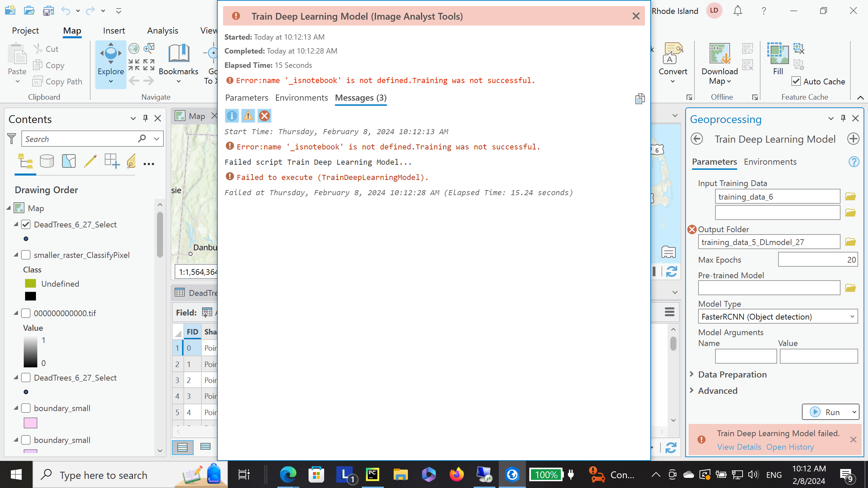Uncheck the first DeadTrees_6_27_Select layer
Viewport: 868px width, 488px height.
click(x=26, y=224)
